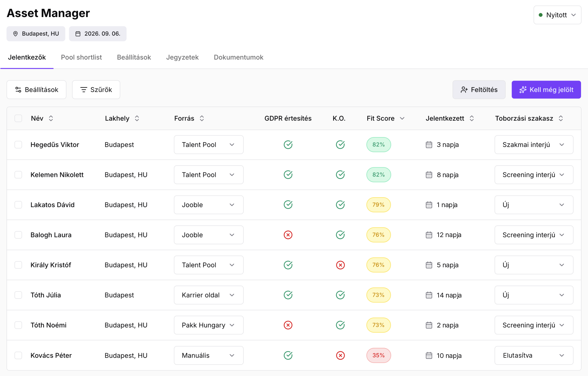
Task: Check the box for Kelemen Nikolett
Action: tap(18, 175)
